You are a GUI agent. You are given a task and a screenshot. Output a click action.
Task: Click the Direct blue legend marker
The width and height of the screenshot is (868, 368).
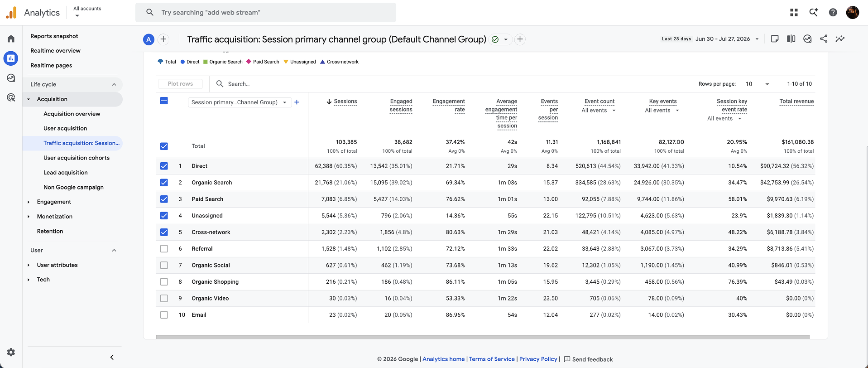[182, 62]
